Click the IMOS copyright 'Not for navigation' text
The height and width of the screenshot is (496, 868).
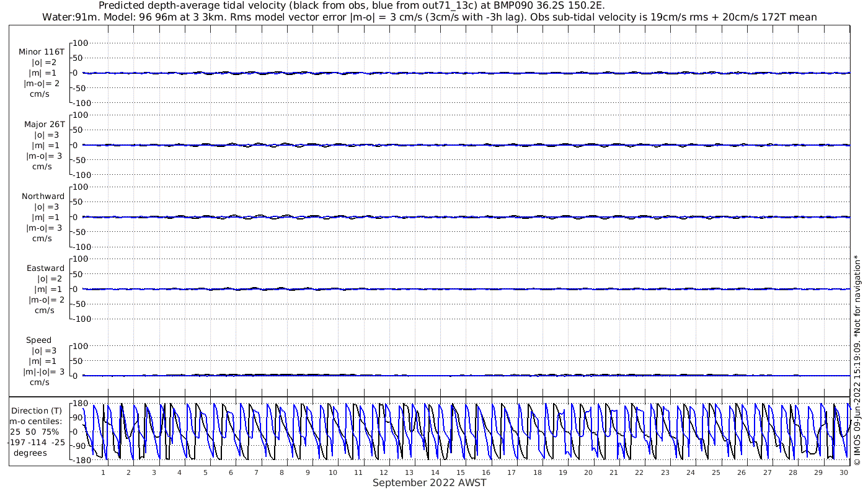pyautogui.click(x=857, y=360)
